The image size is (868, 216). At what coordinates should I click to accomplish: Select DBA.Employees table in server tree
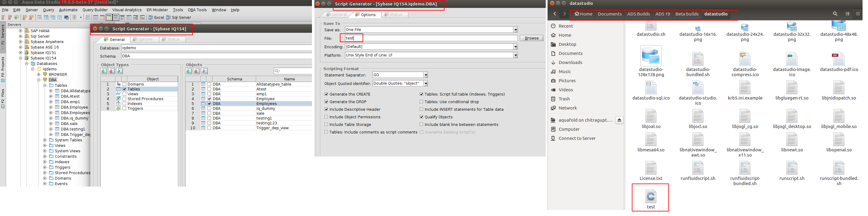75,113
